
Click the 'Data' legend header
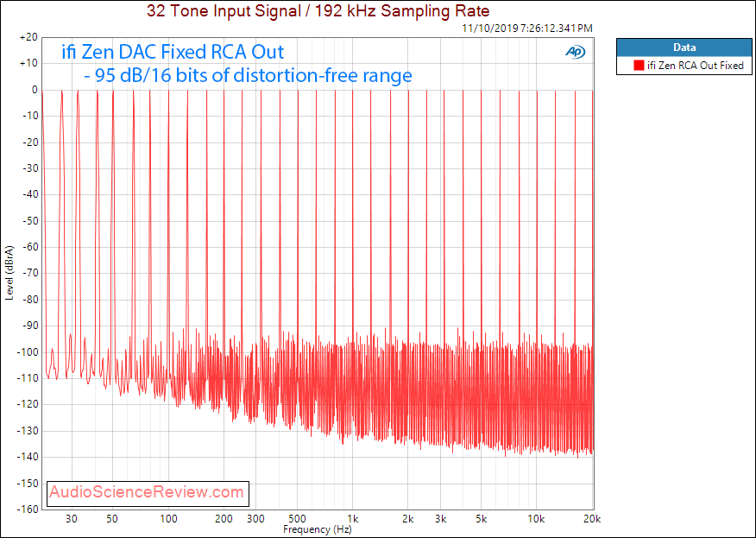(684, 47)
